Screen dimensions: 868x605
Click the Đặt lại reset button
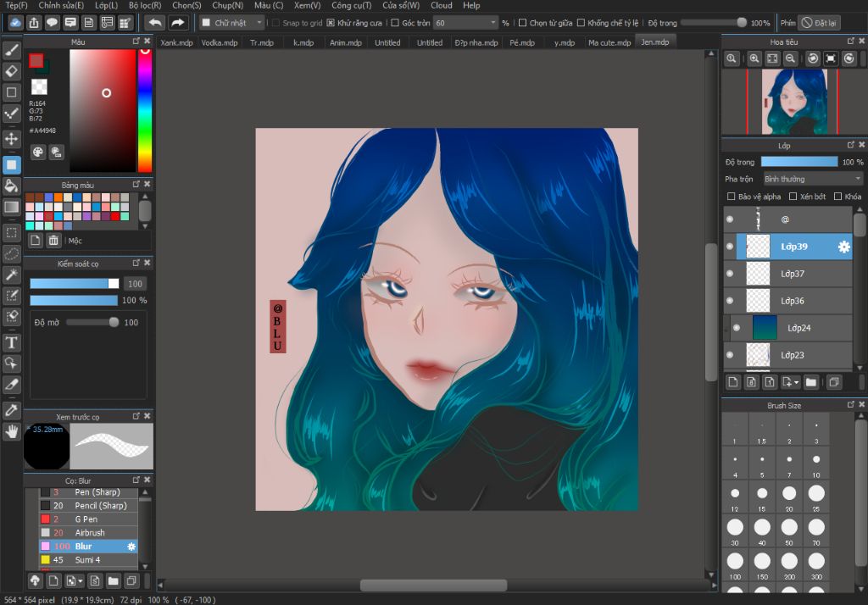(x=820, y=23)
